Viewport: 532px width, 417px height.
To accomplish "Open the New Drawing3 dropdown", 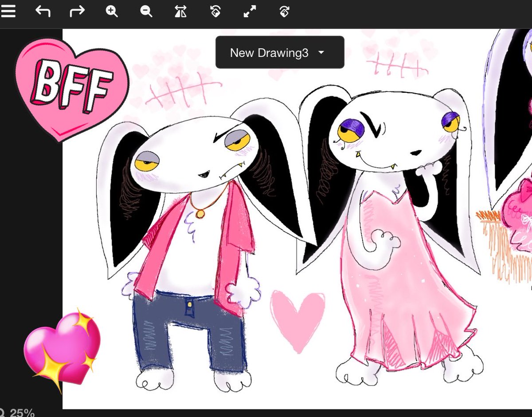I will pos(280,52).
